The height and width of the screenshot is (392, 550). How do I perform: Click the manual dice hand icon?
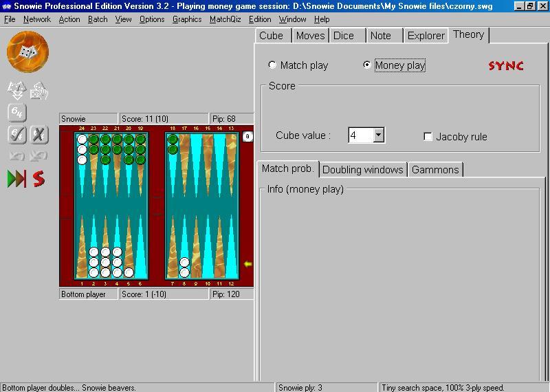click(x=39, y=90)
